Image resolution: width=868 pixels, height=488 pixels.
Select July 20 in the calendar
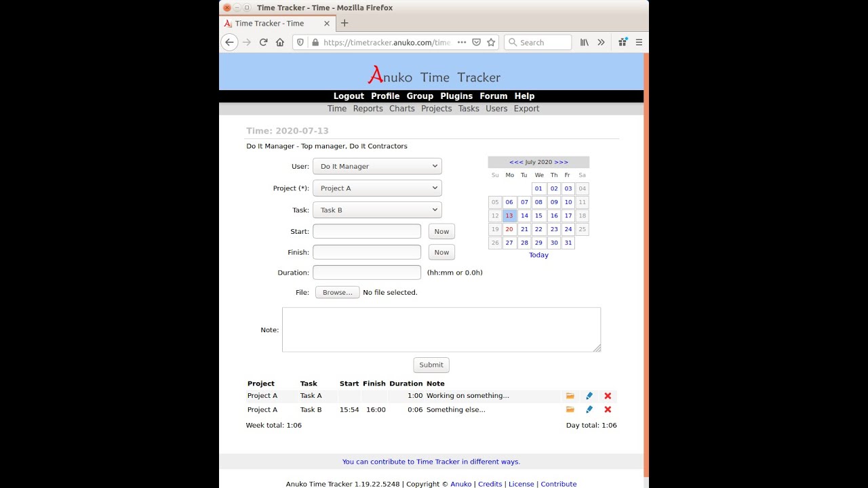[x=509, y=229]
